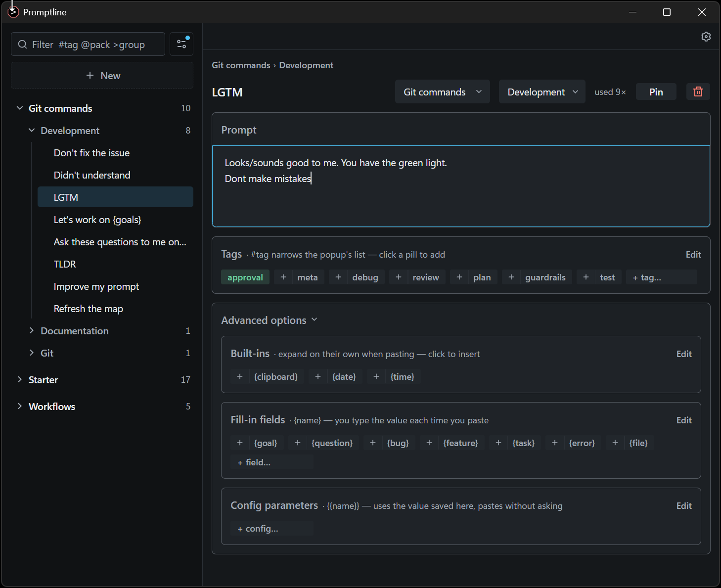Insert {question} field via plus icon
721x588 pixels.
tap(298, 443)
